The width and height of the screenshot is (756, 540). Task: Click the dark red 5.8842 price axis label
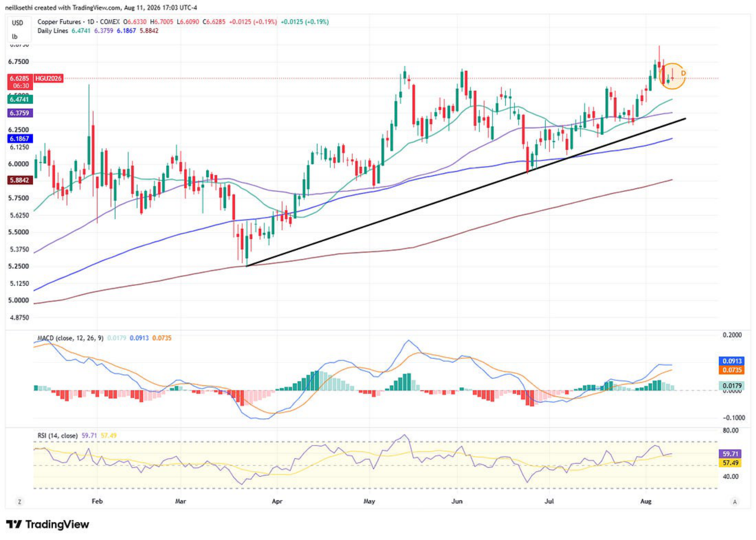[x=19, y=180]
